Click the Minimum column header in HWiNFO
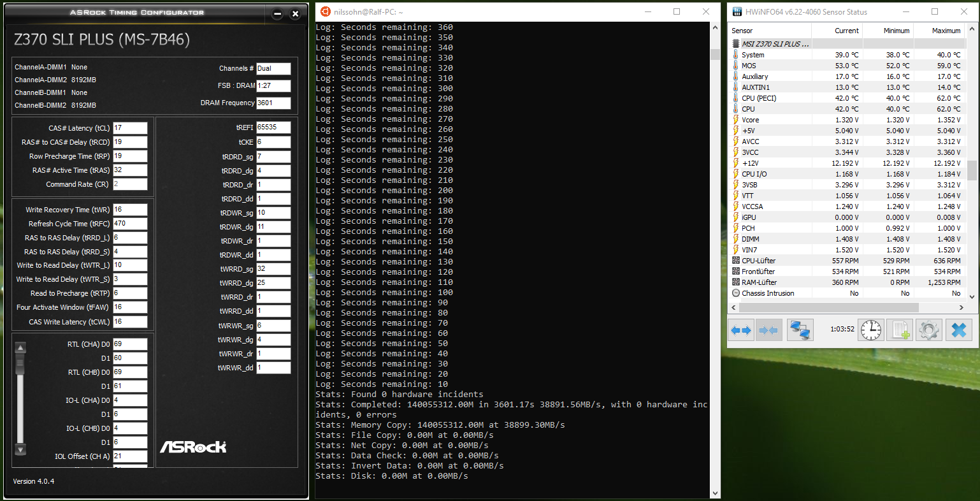980x501 pixels. [x=888, y=31]
